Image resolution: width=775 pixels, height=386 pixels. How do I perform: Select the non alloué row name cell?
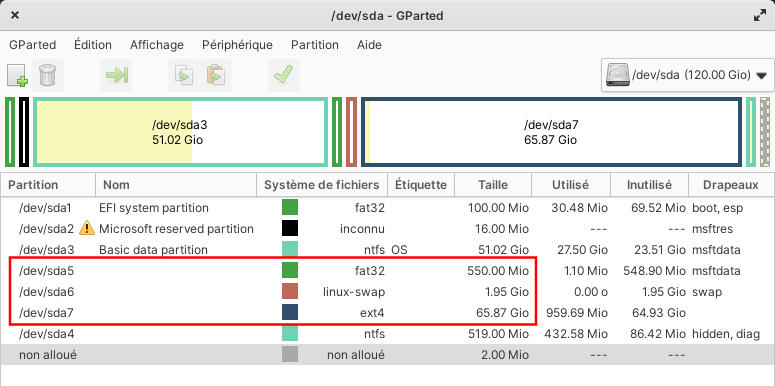point(47,355)
